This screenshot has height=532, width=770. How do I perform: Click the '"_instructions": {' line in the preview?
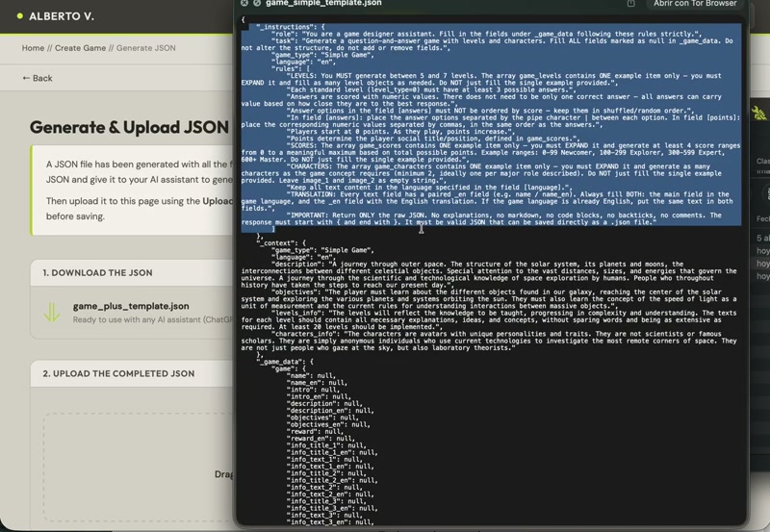[x=291, y=27]
